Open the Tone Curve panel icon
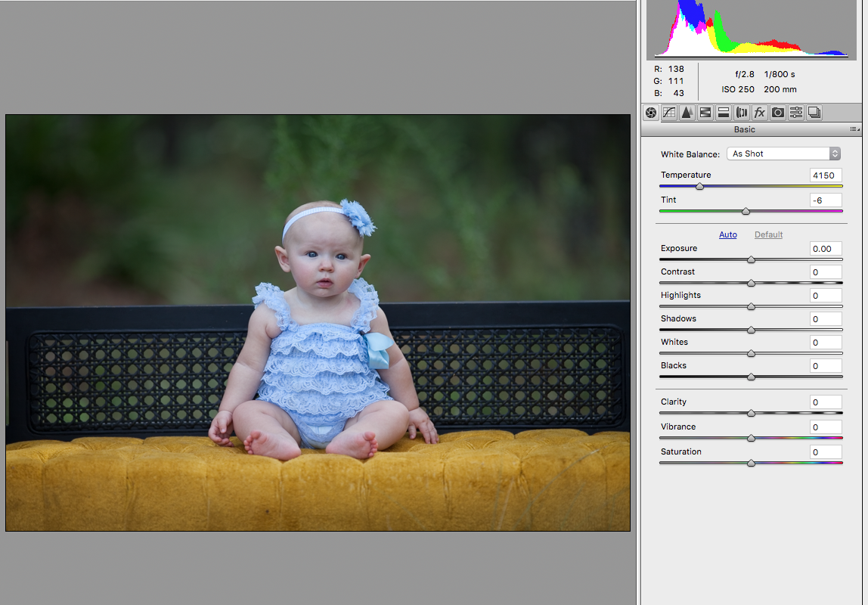Image resolution: width=868 pixels, height=605 pixels. click(669, 113)
